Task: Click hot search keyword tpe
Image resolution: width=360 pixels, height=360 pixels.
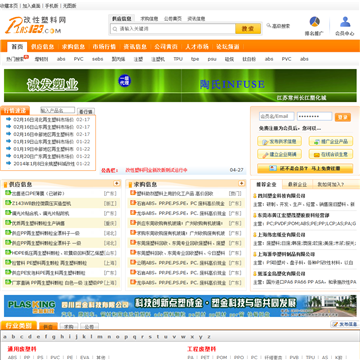Action: pos(195,59)
